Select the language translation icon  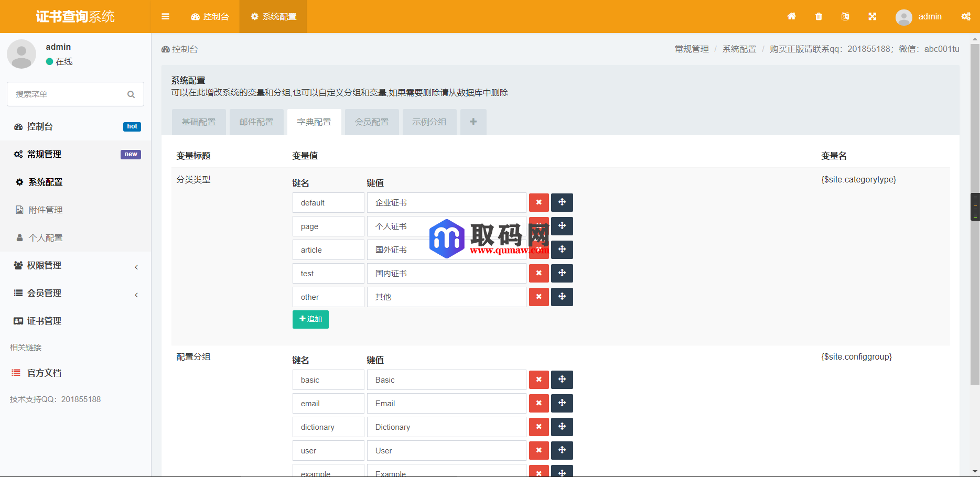click(845, 16)
